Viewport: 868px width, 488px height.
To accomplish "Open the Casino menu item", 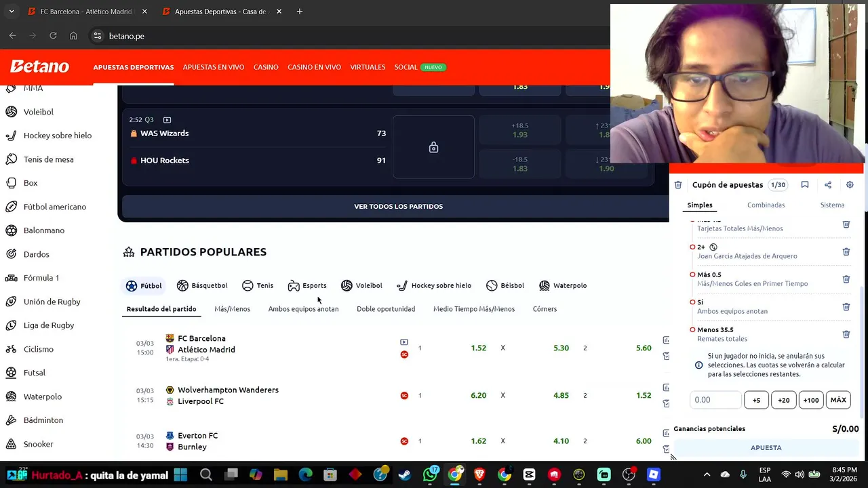I will pos(266,67).
